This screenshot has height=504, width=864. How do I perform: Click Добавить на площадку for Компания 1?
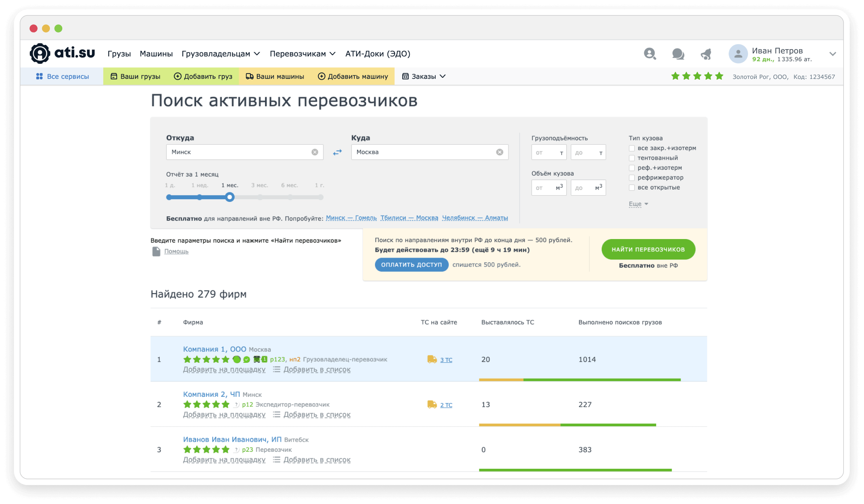coord(224,369)
